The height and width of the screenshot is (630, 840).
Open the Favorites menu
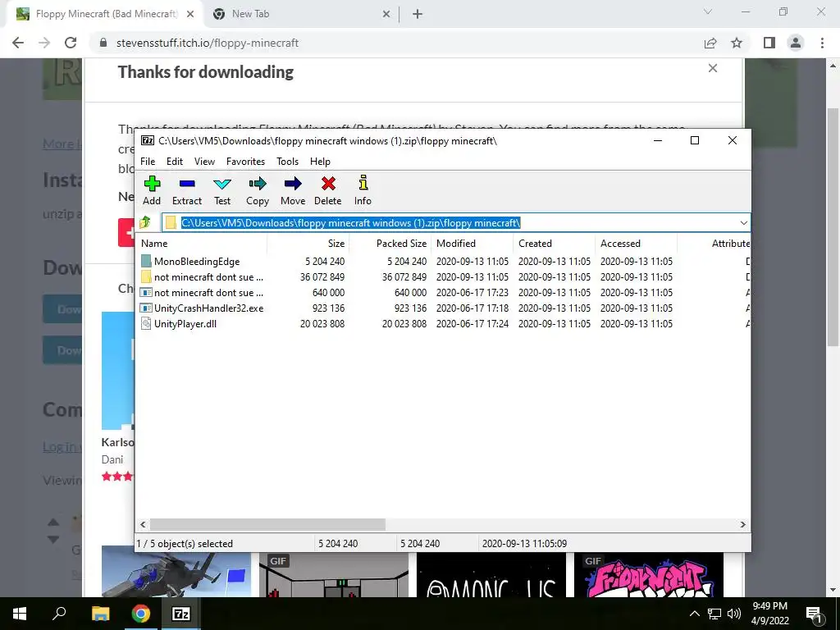pos(245,162)
